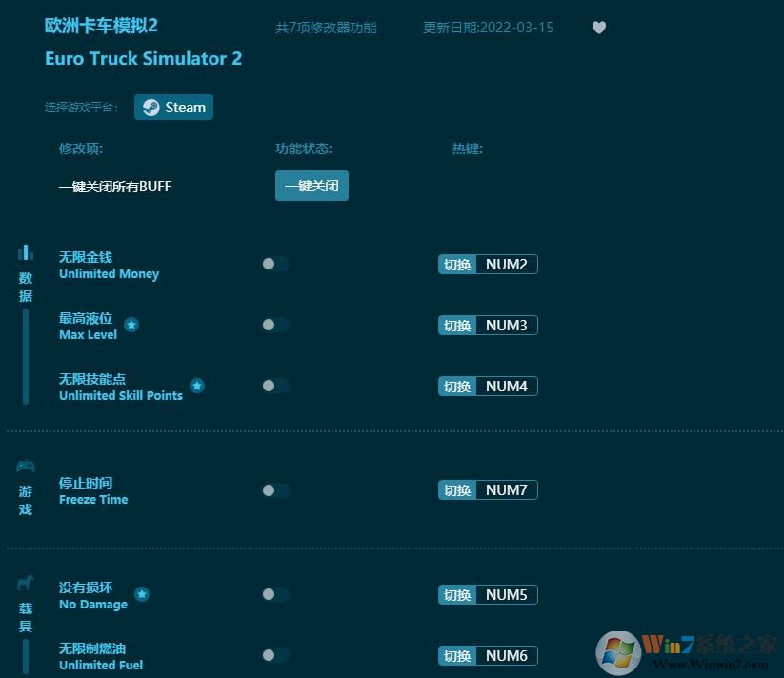This screenshot has width=784, height=678.
Task: Click the 切换 NUM3 hotkey button
Action: pyautogui.click(x=487, y=325)
